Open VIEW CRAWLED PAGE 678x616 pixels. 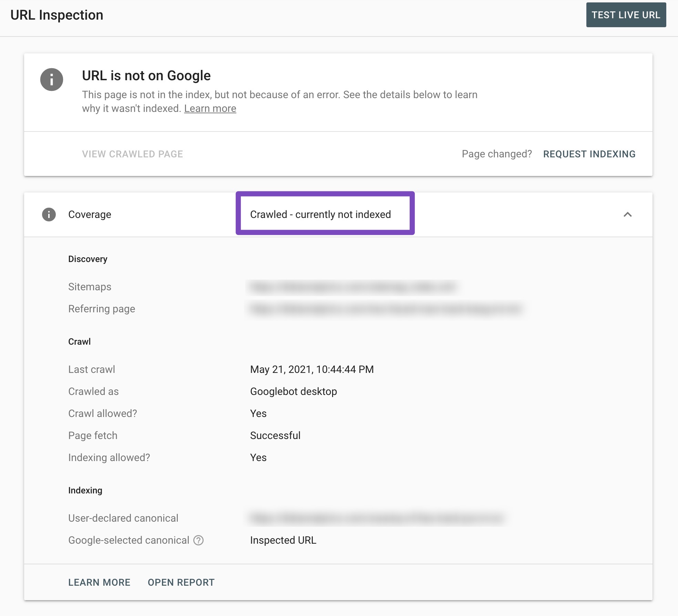tap(132, 154)
